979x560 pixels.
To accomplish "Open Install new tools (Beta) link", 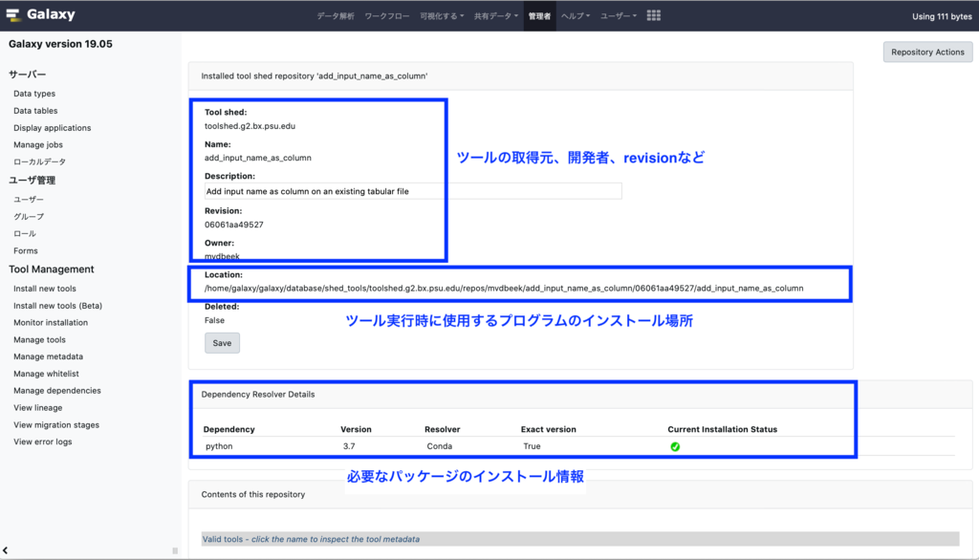I will (x=58, y=306).
